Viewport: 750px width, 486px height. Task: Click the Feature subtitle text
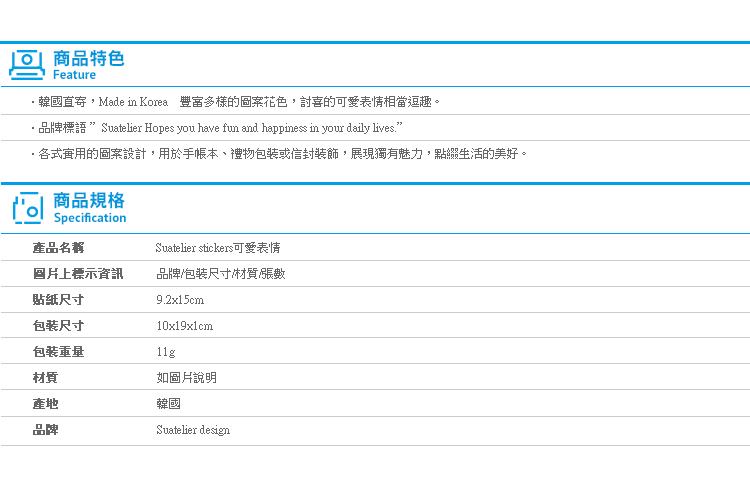point(74,75)
